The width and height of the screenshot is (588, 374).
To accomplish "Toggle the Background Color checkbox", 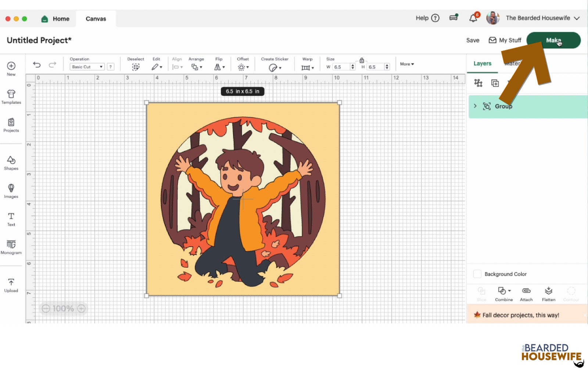I will [477, 274].
